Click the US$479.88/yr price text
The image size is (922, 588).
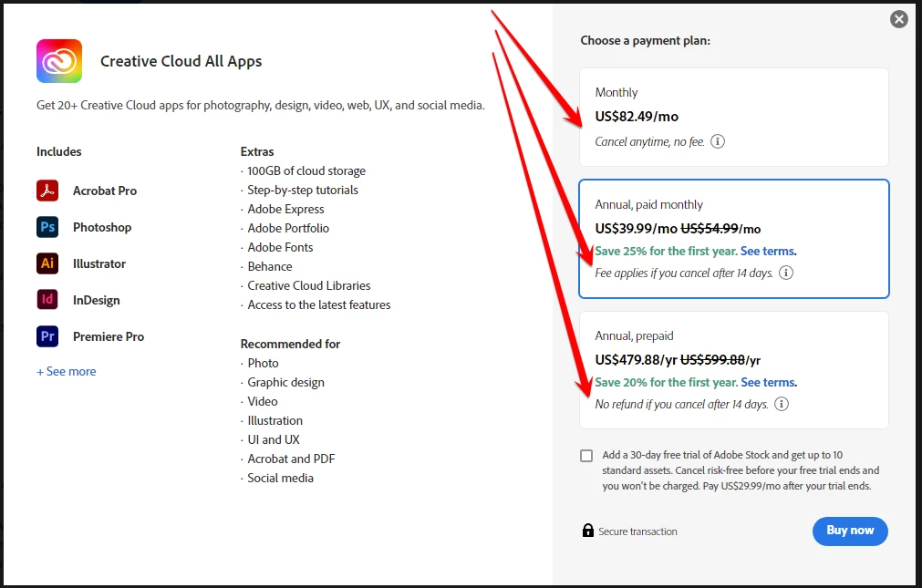coord(637,360)
